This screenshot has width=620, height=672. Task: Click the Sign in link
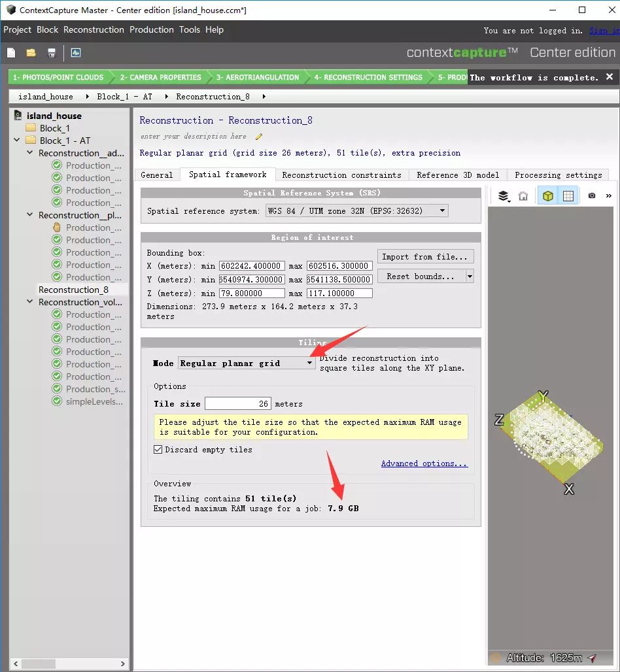pos(604,31)
